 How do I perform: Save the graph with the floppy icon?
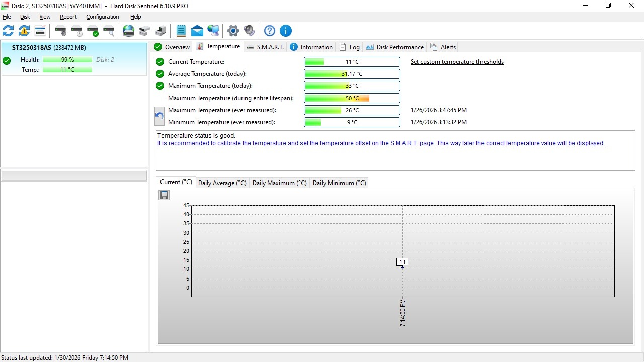click(x=164, y=195)
